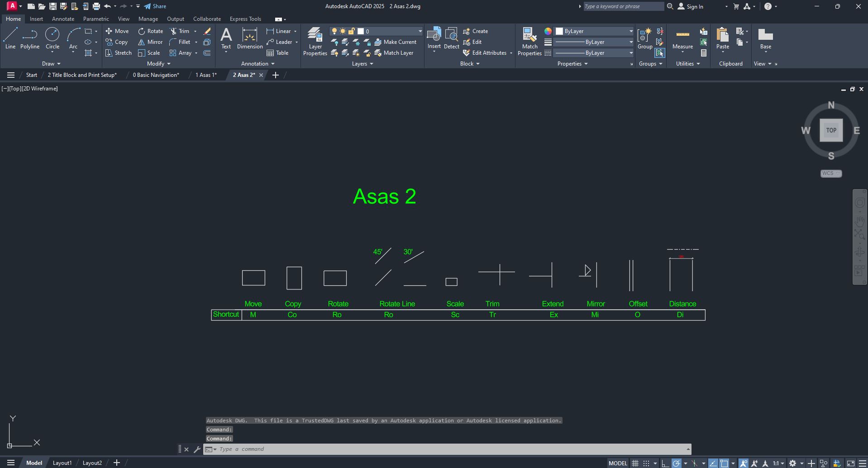This screenshot has width=868, height=468.
Task: Open the layer name dropdown
Action: pos(420,31)
